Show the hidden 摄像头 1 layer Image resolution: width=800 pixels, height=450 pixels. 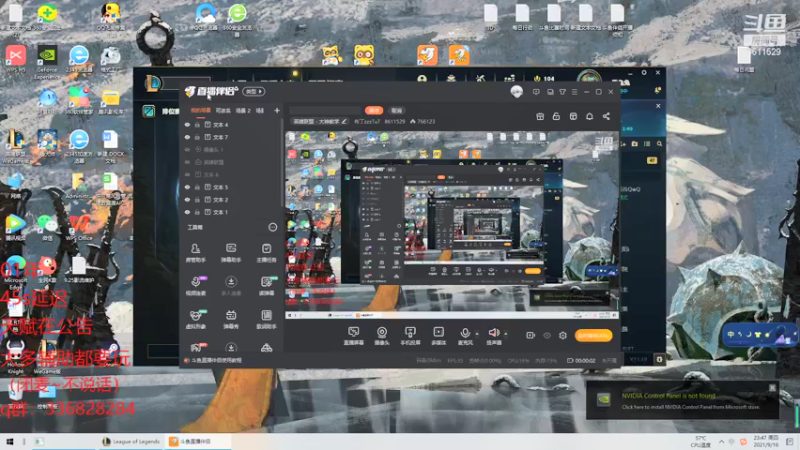pyautogui.click(x=187, y=149)
